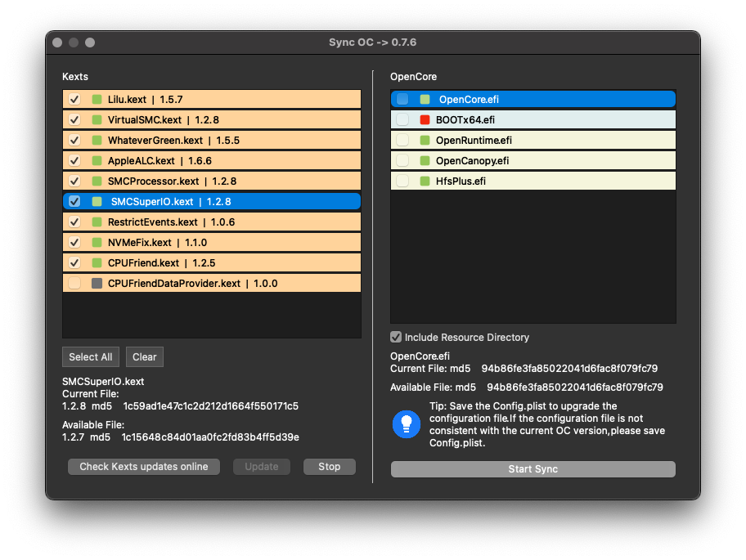Uncheck the SMCSuperIO.kext checkbox

pos(74,202)
